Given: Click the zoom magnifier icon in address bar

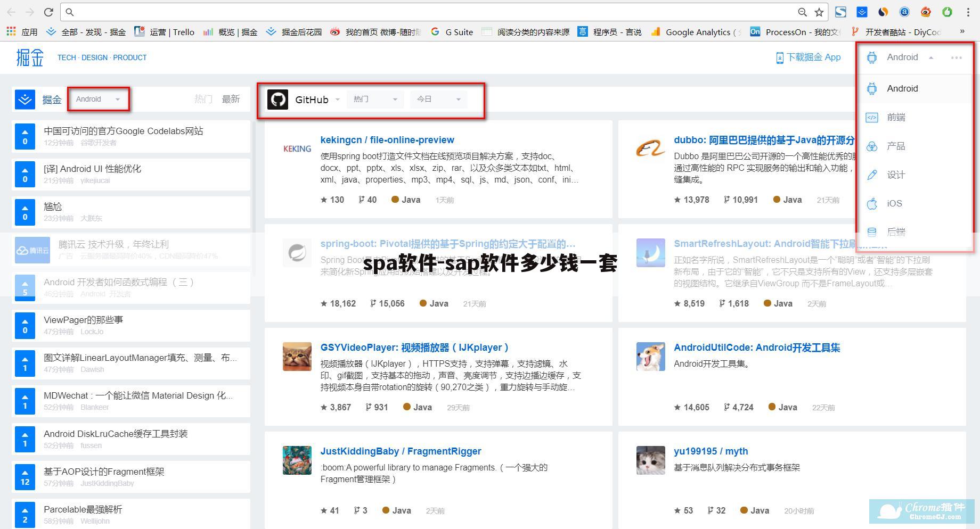Looking at the screenshot, I should pos(802,12).
